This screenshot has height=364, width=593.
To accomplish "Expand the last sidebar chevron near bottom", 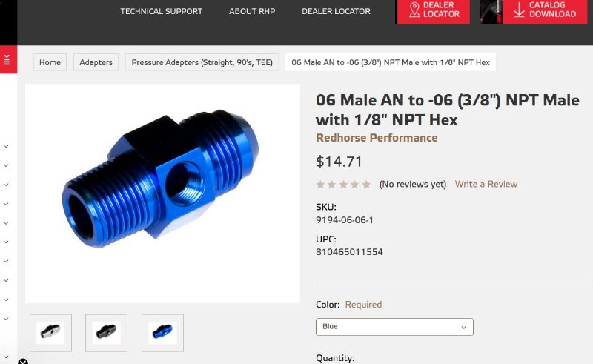I will 6,357.
